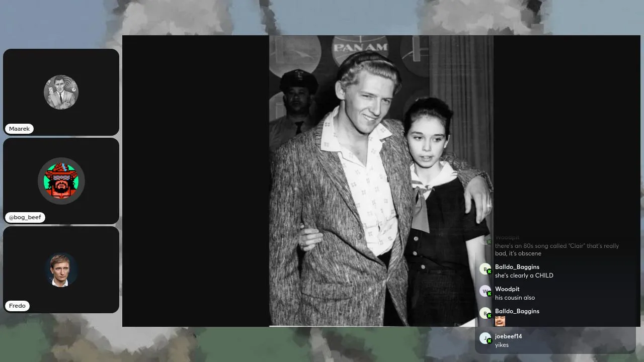The image size is (644, 362).
Task: Click Fredo's profile avatar
Action: [x=61, y=269]
